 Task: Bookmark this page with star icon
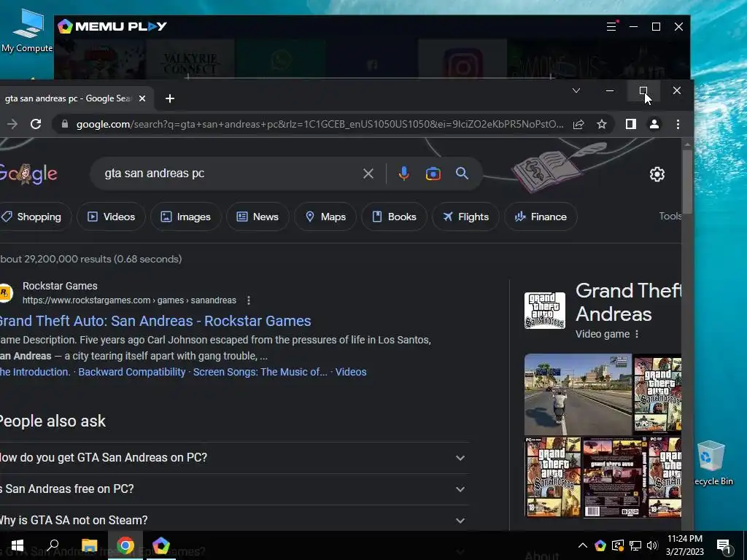tap(602, 124)
